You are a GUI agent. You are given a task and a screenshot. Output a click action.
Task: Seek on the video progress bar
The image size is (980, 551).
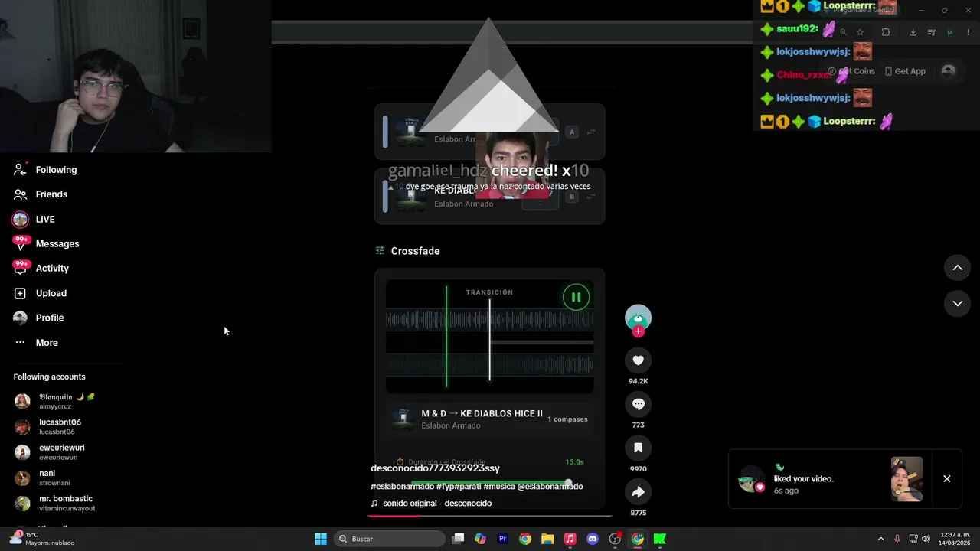(x=490, y=516)
